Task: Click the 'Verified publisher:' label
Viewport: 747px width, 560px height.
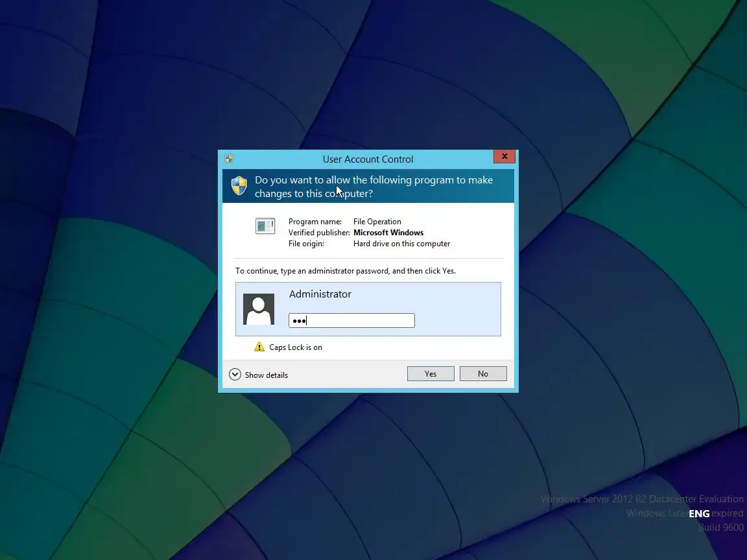Action: tap(319, 233)
